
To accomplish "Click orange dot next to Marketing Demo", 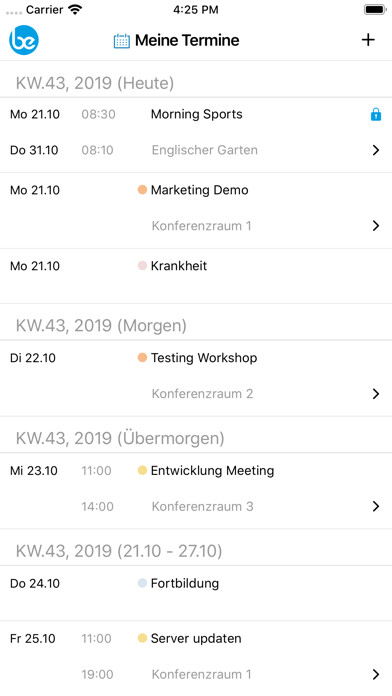I will click(142, 190).
